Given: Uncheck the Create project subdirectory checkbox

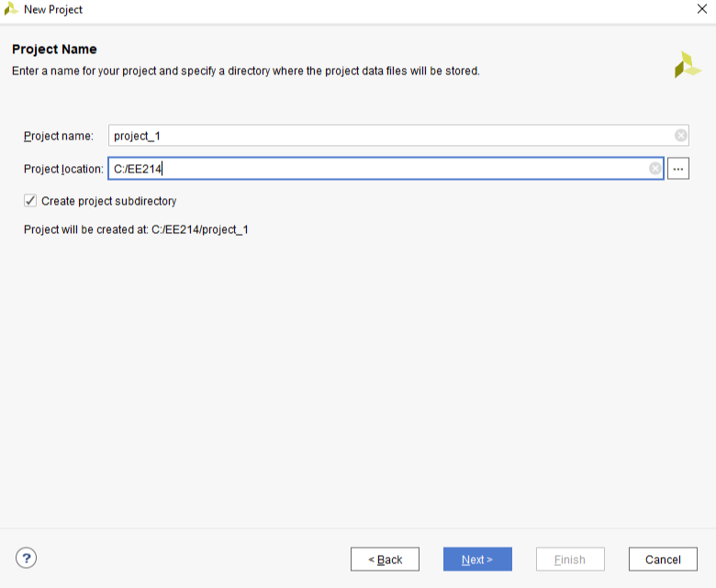Looking at the screenshot, I should click(x=30, y=201).
